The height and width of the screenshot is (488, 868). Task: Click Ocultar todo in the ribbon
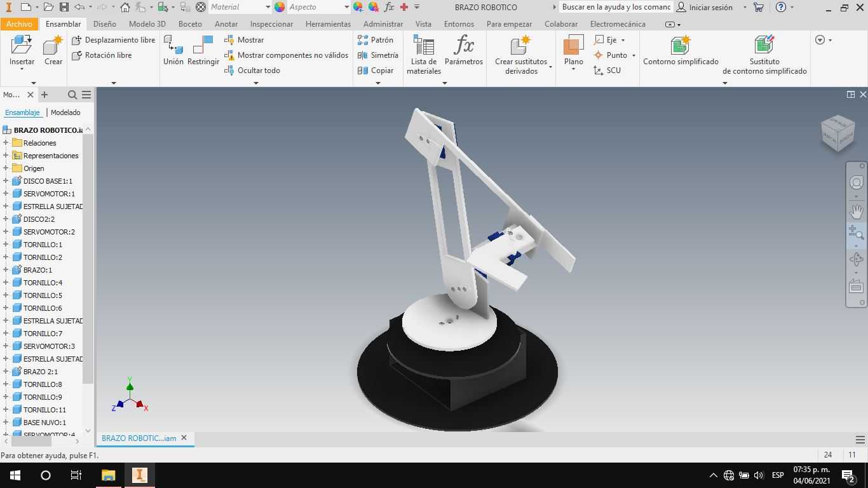coord(252,71)
